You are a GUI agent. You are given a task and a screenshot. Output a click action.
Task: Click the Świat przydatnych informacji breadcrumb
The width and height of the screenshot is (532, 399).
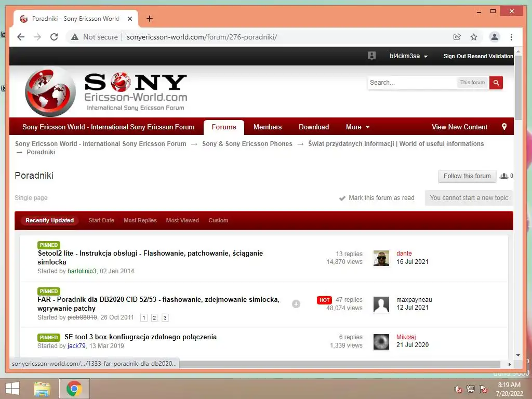[x=396, y=144]
